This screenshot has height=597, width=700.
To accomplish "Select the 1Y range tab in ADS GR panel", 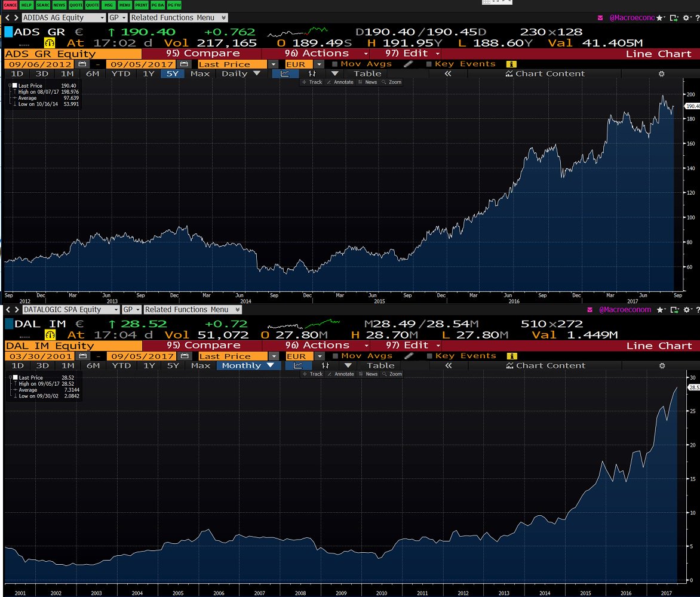I will (149, 73).
